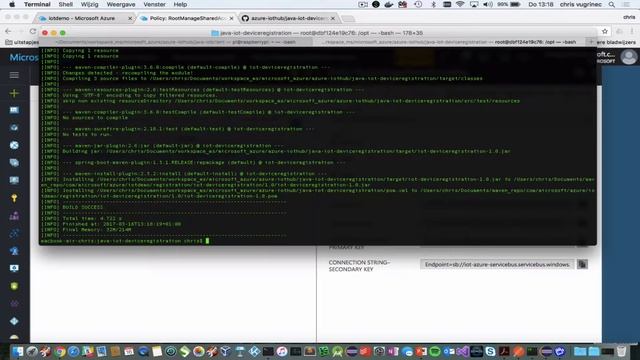Open the Venster menu
Screen dimensions: 640x360
pyautogui.click(x=154, y=4)
